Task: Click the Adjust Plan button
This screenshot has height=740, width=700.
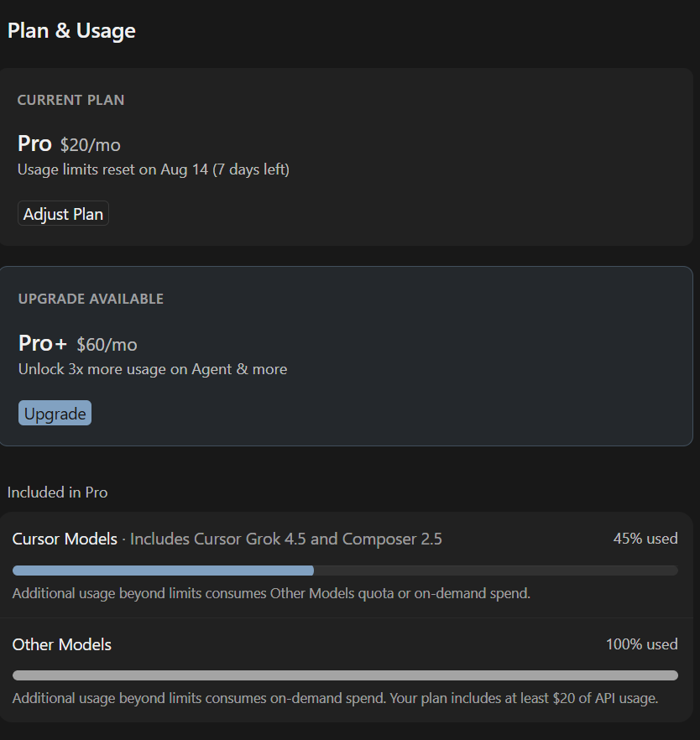Action: (63, 213)
